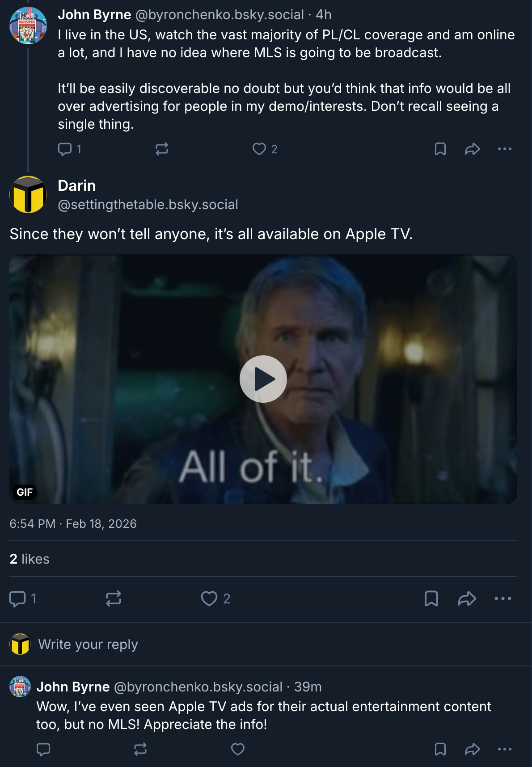Reply to Darin's main post

pos(18,598)
